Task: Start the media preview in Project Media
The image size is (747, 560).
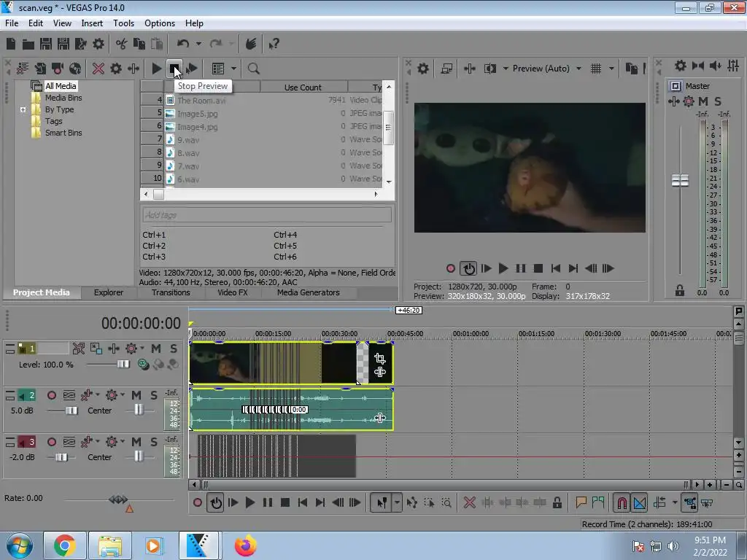Action: click(156, 69)
